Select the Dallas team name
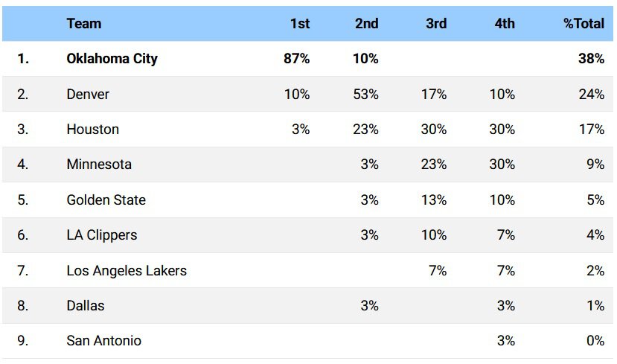Viewport: 617px width, 364px height. click(86, 306)
